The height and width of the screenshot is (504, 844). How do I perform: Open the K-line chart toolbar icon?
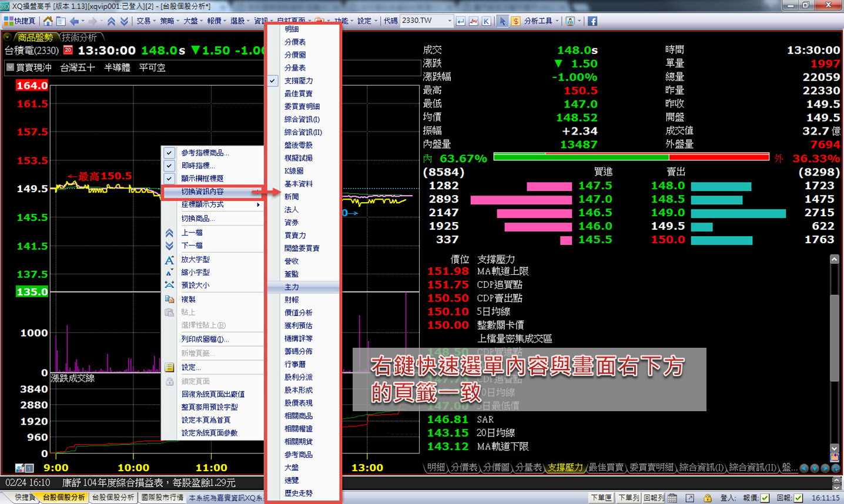pos(487,21)
